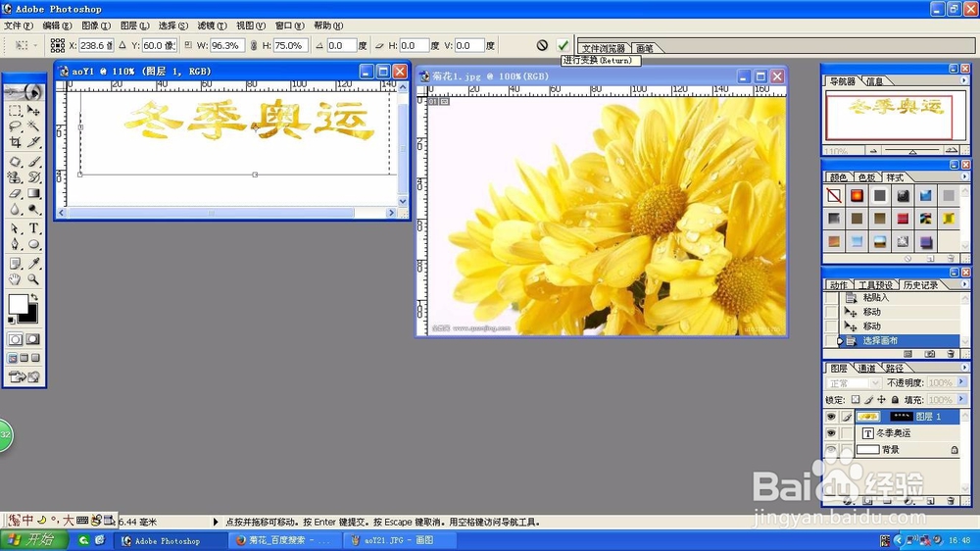The width and height of the screenshot is (980, 551).
Task: Open the 文件 menu
Action: 18,25
